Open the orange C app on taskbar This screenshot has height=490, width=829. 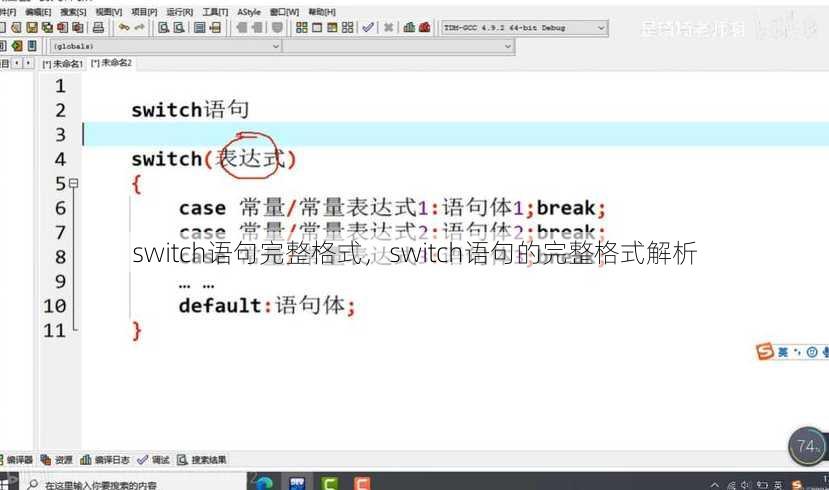tap(362, 483)
